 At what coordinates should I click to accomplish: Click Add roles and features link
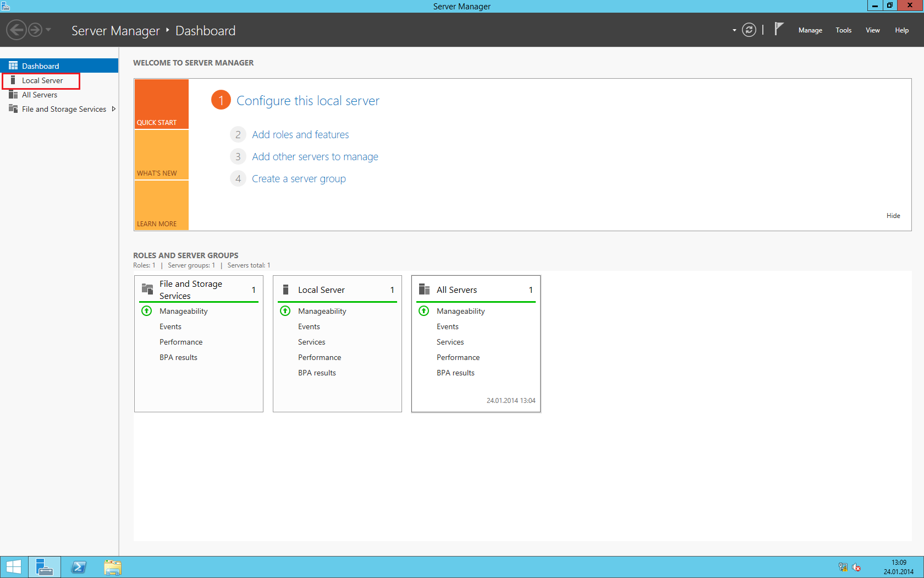tap(300, 135)
